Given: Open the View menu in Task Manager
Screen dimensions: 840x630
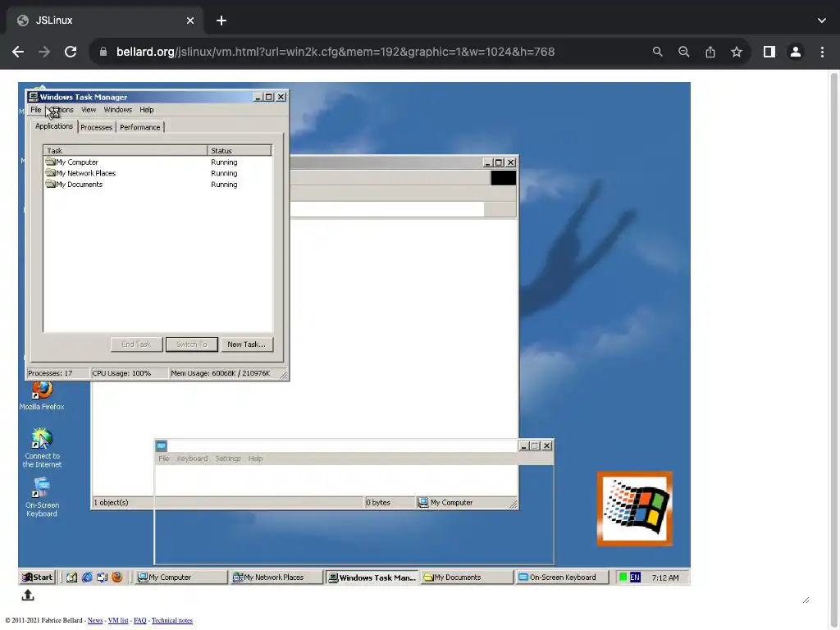Looking at the screenshot, I should (x=89, y=110).
